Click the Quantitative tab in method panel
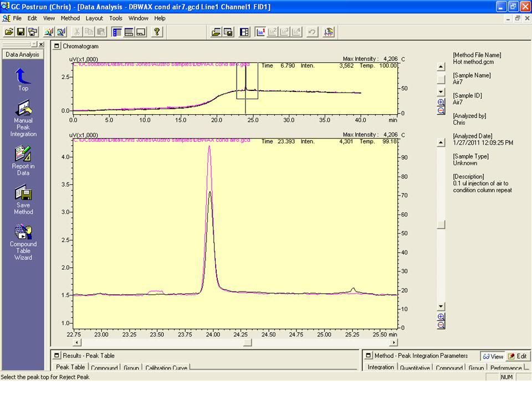 point(415,368)
